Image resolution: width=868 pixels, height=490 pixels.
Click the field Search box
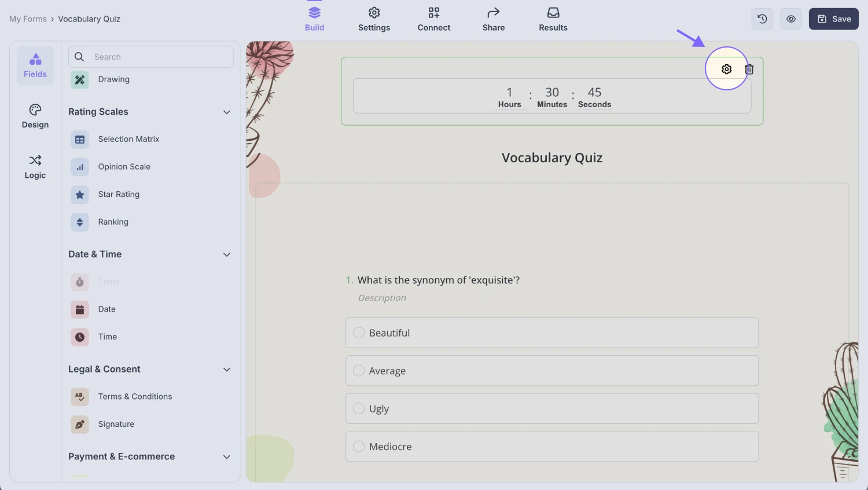pyautogui.click(x=156, y=57)
